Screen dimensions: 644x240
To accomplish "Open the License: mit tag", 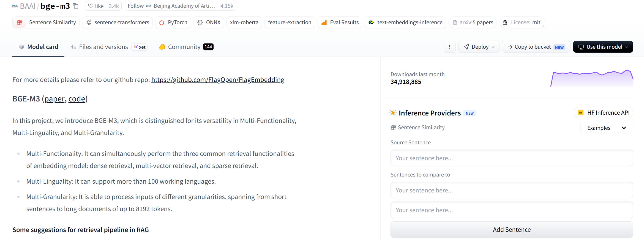I will pyautogui.click(x=522, y=23).
